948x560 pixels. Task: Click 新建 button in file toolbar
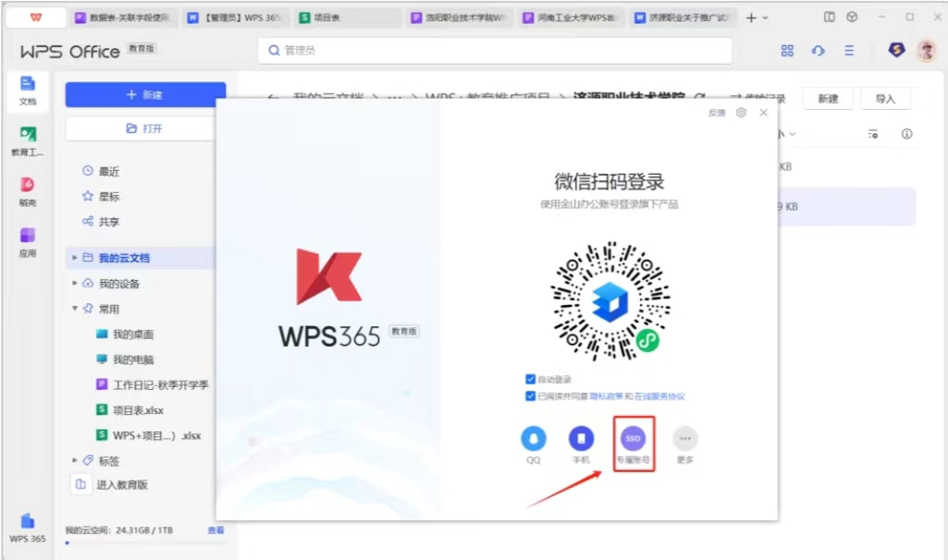[828, 99]
